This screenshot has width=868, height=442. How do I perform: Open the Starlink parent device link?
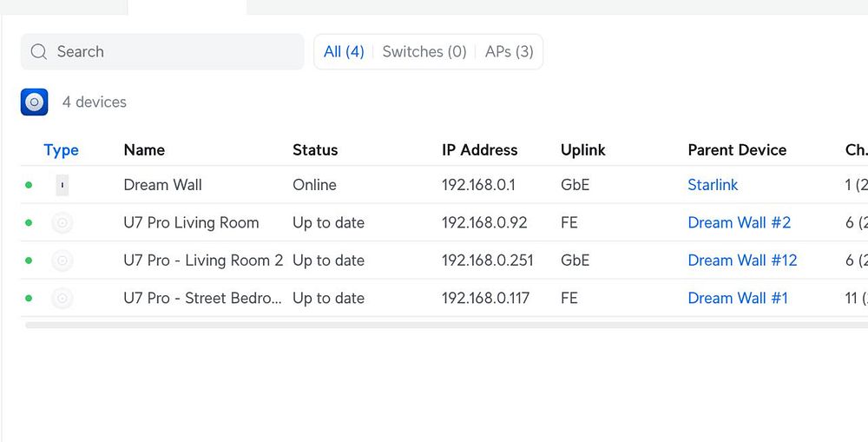click(x=713, y=185)
